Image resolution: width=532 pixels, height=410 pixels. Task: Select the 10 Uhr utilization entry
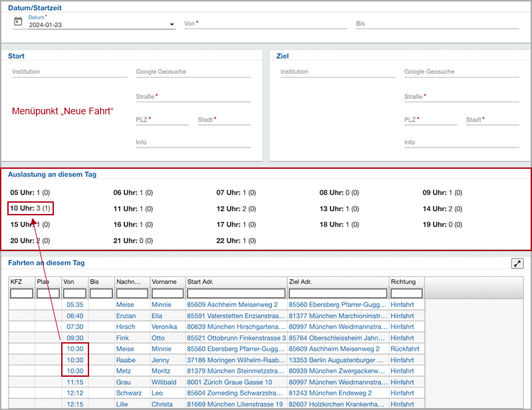30,209
